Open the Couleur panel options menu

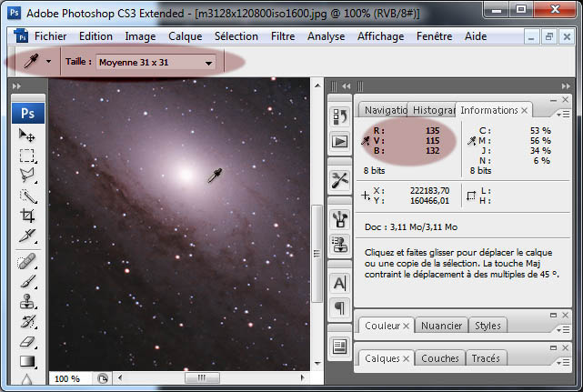(564, 329)
